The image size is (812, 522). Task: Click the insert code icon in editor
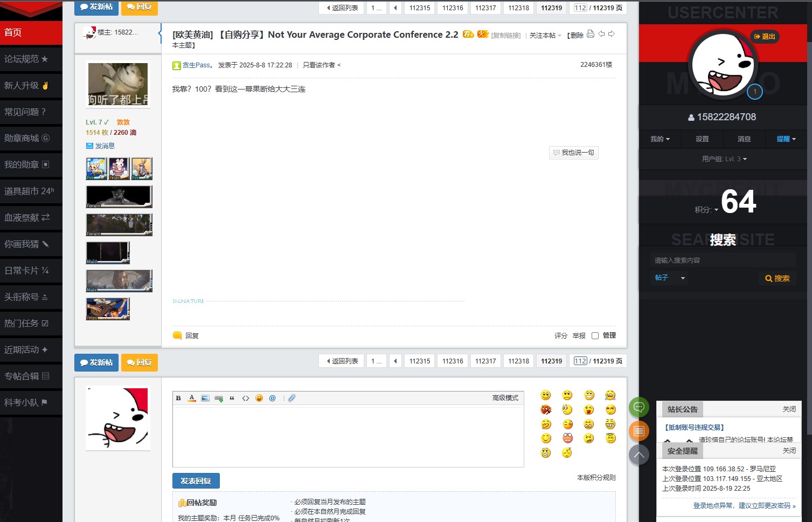[246, 398]
